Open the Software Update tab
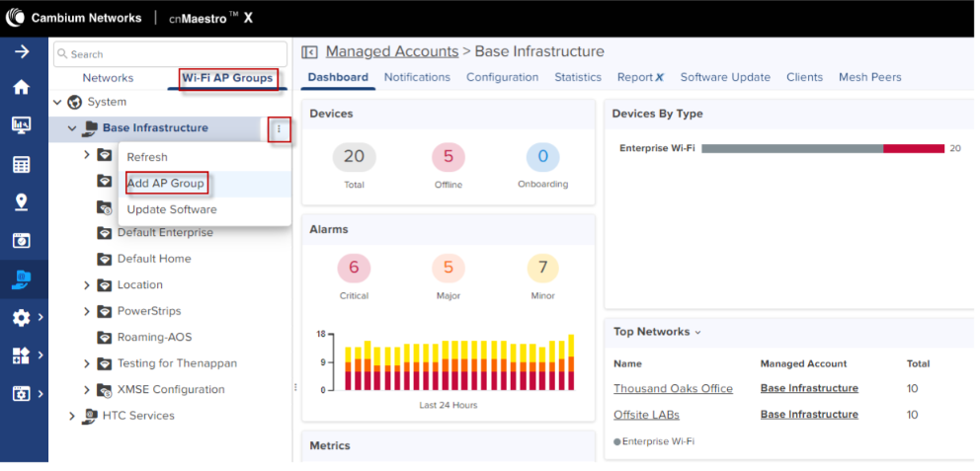980x471 pixels. (725, 77)
